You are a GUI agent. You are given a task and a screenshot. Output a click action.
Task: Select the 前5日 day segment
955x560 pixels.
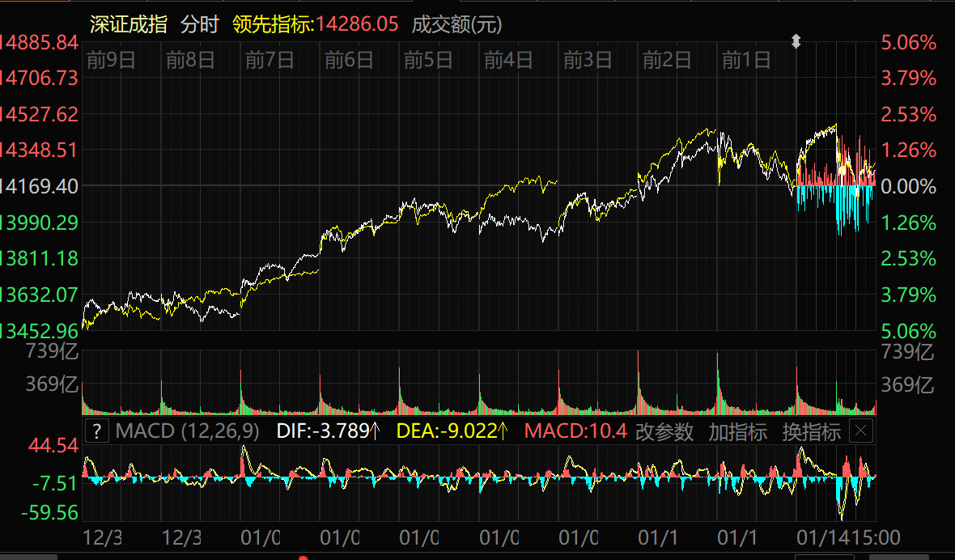pos(428,60)
